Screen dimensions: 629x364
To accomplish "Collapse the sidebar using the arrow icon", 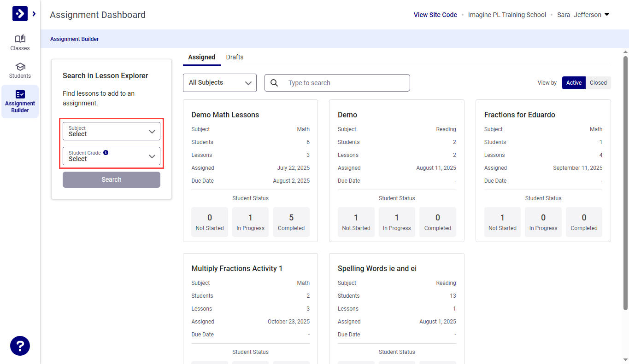I will coord(34,14).
